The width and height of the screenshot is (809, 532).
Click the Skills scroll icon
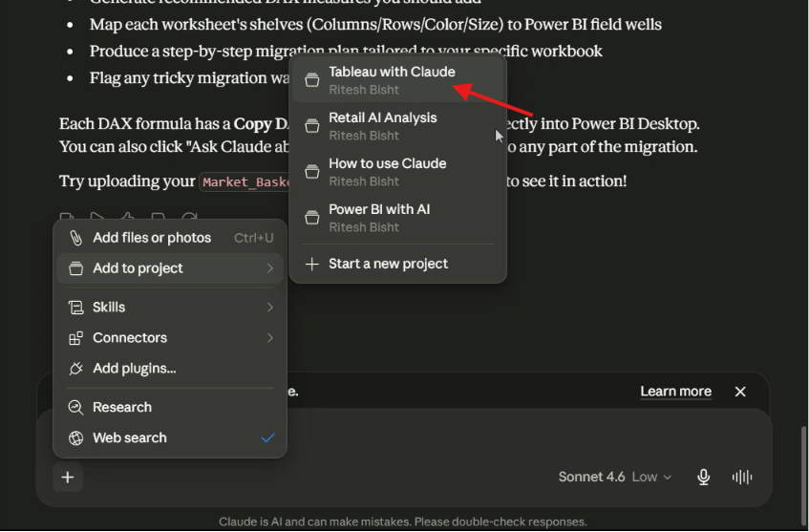click(75, 308)
